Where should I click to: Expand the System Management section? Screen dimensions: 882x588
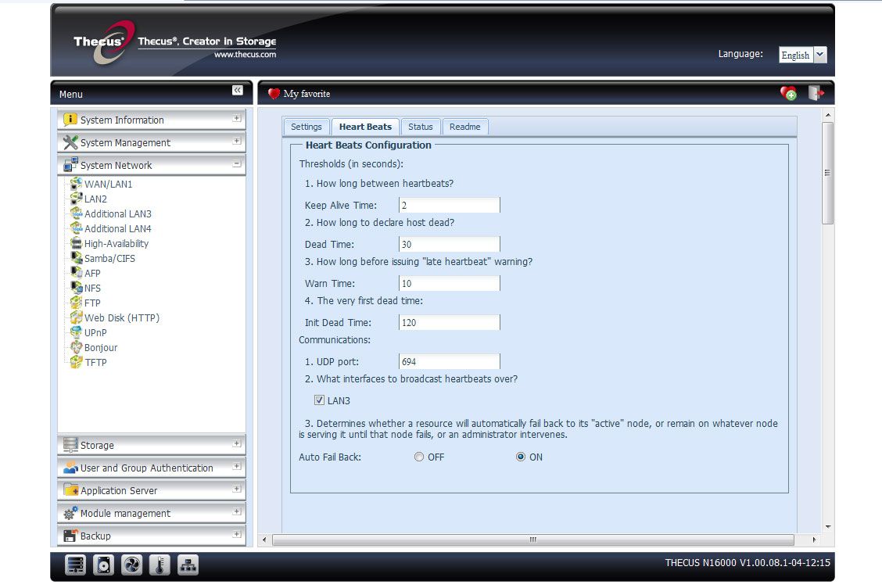click(237, 142)
